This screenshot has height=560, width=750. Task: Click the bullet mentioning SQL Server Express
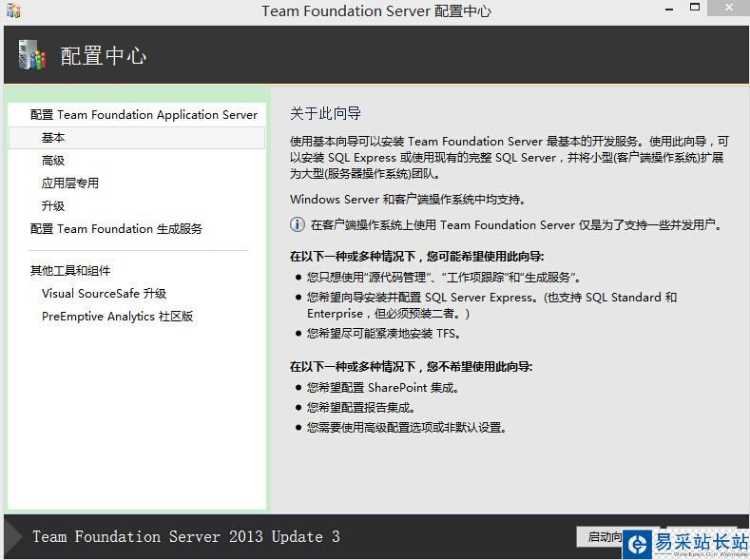click(x=491, y=305)
